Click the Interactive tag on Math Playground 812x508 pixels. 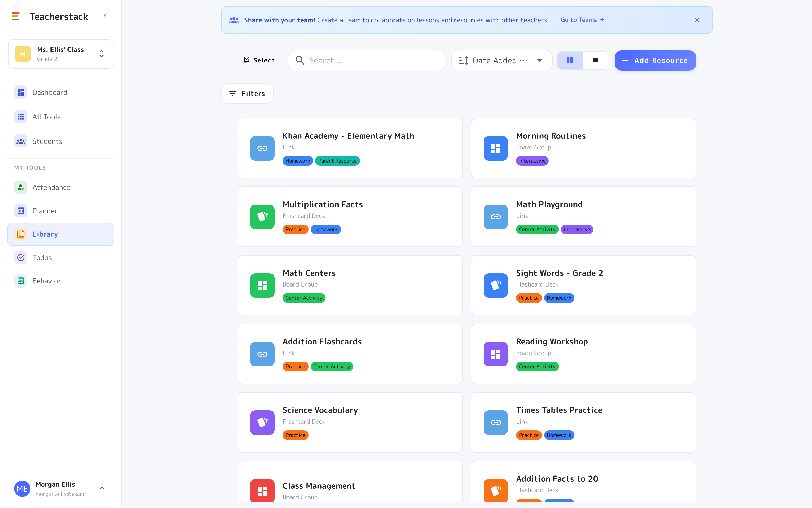(577, 229)
